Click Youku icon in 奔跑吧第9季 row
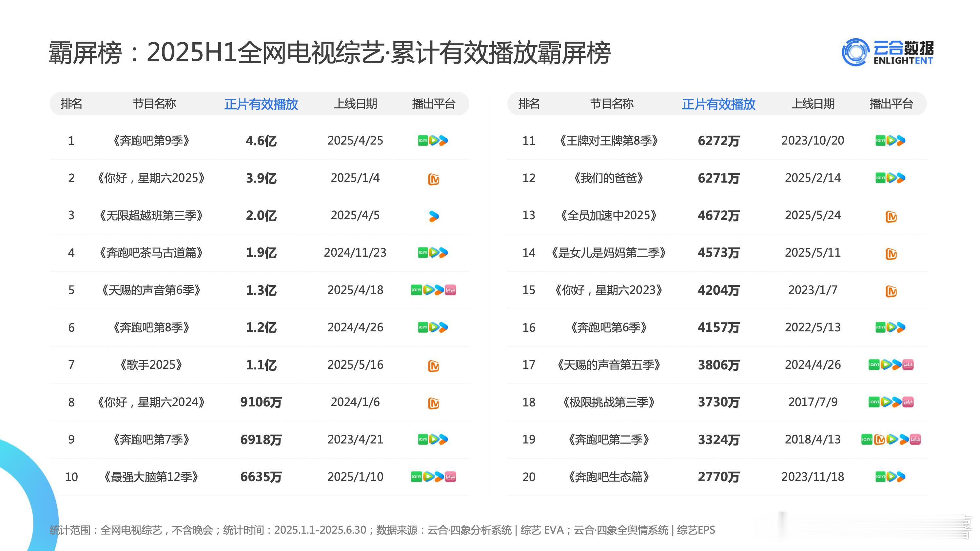Screen dimensions: 980x551 (443, 140)
